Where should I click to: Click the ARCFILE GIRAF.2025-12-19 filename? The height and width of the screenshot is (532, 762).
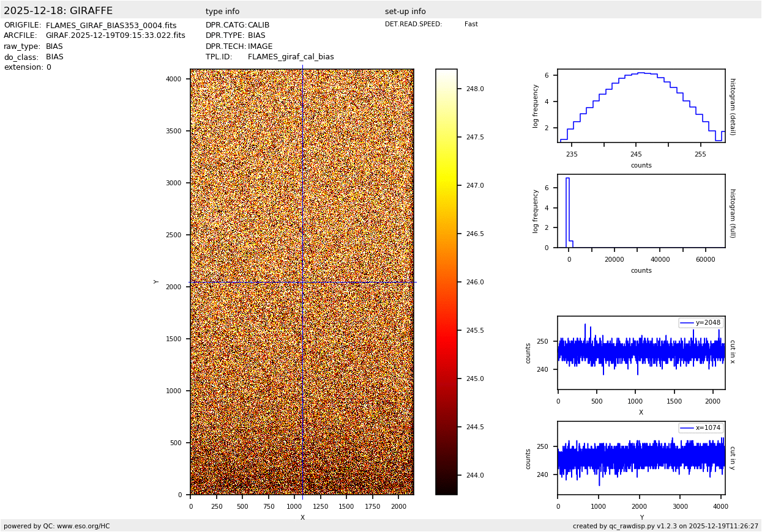[x=115, y=36]
